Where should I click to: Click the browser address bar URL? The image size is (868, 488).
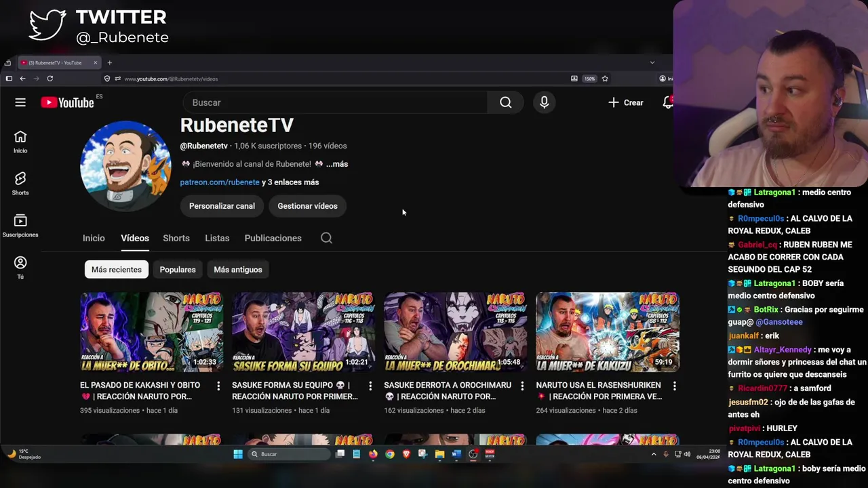point(171,79)
